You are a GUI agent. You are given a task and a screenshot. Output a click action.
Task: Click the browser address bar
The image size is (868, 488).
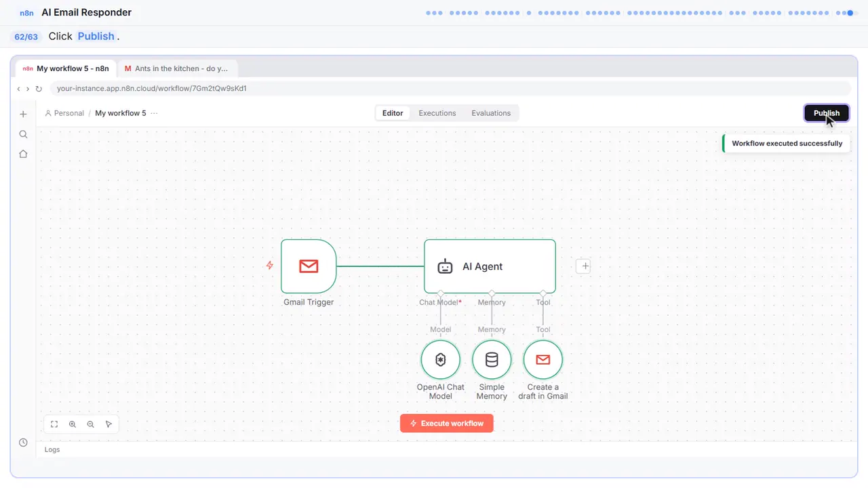click(450, 89)
